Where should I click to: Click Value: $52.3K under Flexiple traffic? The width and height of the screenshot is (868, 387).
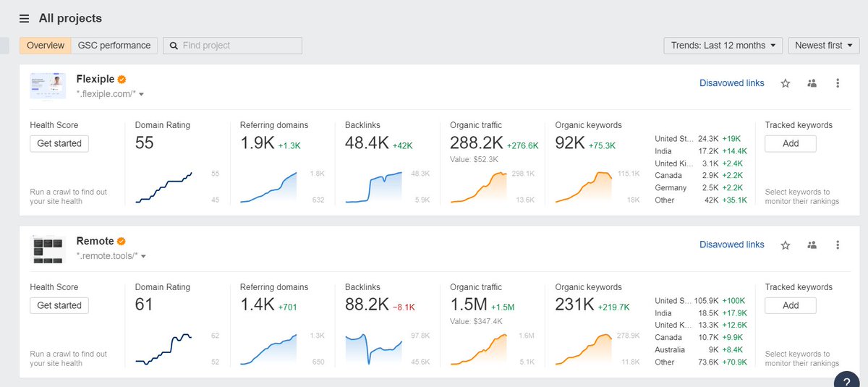coord(475,160)
